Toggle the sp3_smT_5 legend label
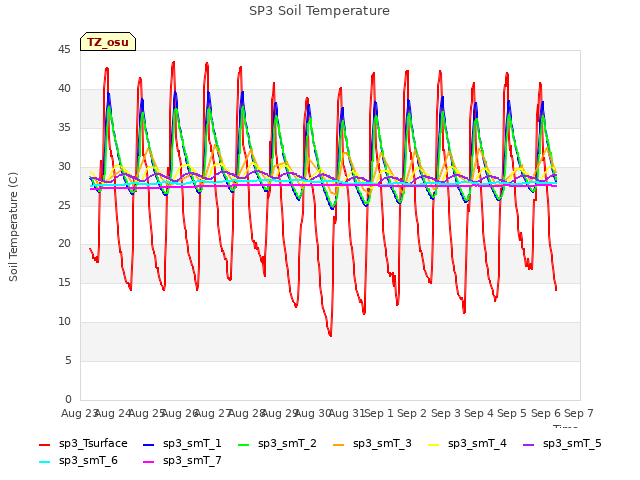Screen dimensions: 640x480 [x=572, y=443]
